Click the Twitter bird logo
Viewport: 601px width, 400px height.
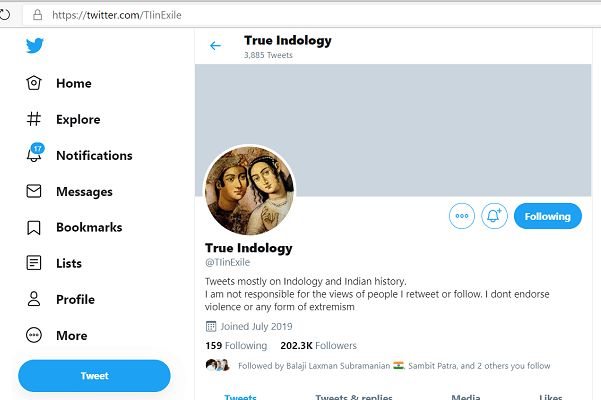click(35, 46)
